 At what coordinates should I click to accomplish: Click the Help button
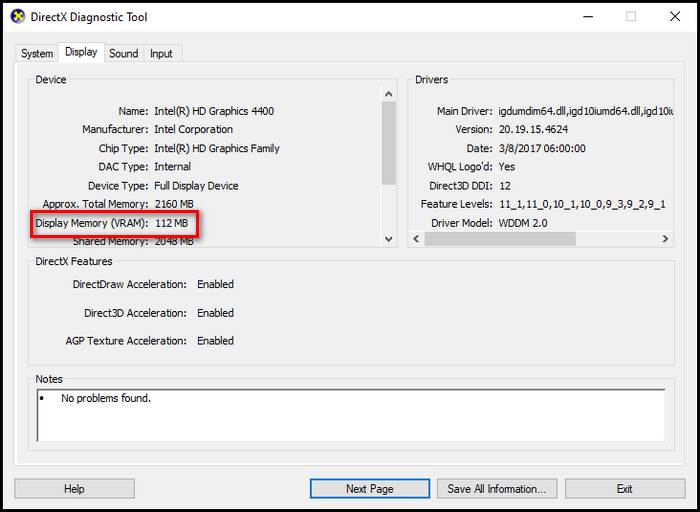pyautogui.click(x=74, y=489)
